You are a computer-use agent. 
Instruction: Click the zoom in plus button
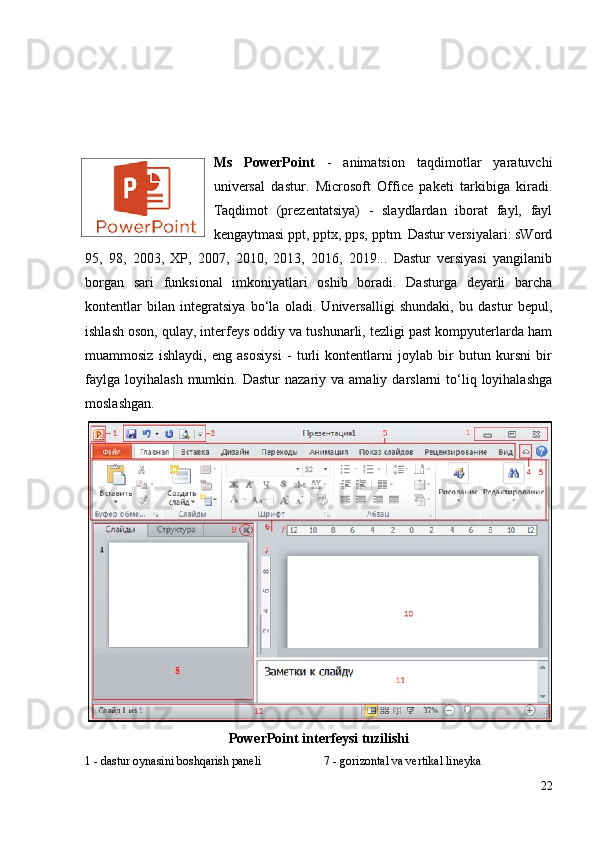[529, 710]
